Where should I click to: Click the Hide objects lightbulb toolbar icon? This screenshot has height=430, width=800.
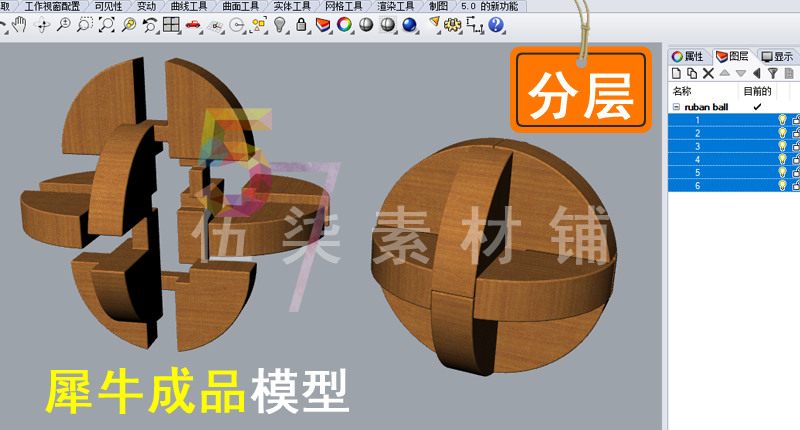click(x=280, y=24)
